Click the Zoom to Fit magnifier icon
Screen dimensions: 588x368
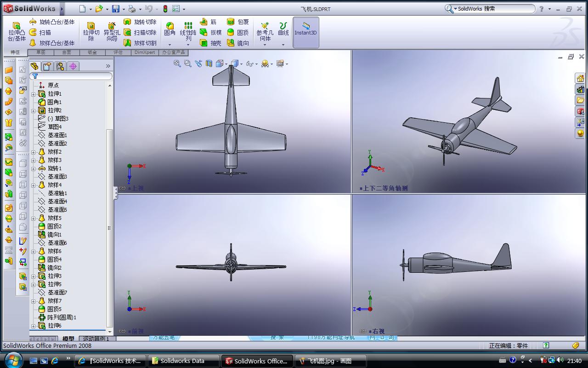177,63
